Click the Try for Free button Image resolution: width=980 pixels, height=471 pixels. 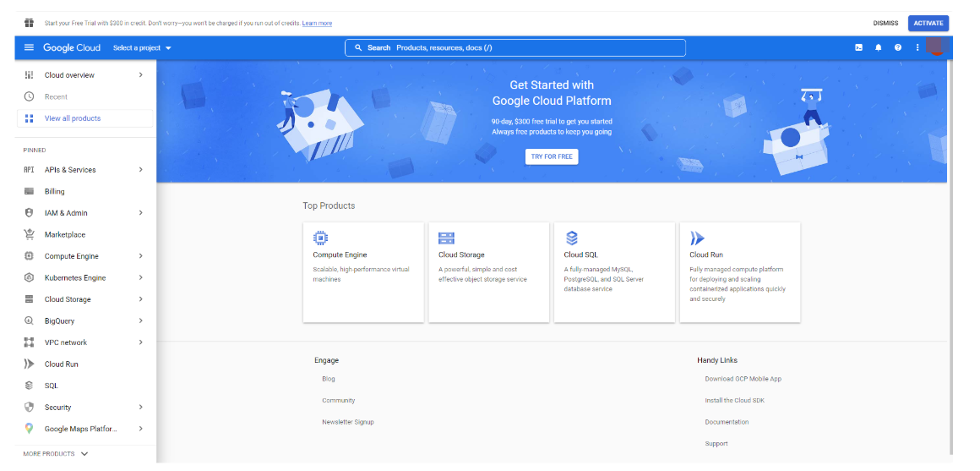551,156
